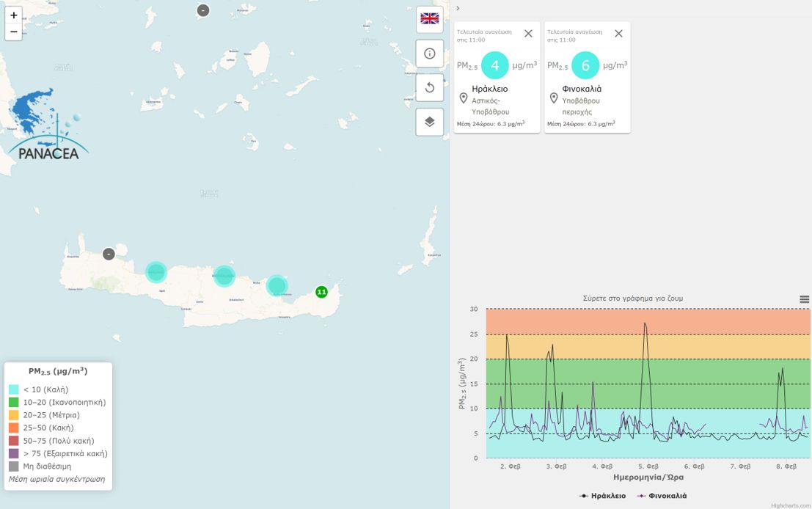Click the cyan '< 10 (Καλή)' legend swatch

(13, 389)
